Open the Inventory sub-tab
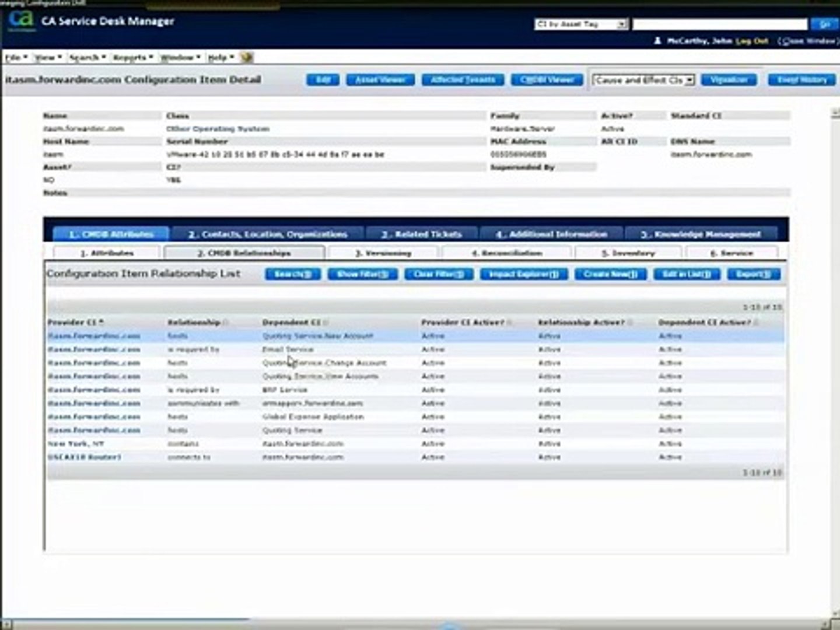Image resolution: width=840 pixels, height=630 pixels. tap(628, 253)
